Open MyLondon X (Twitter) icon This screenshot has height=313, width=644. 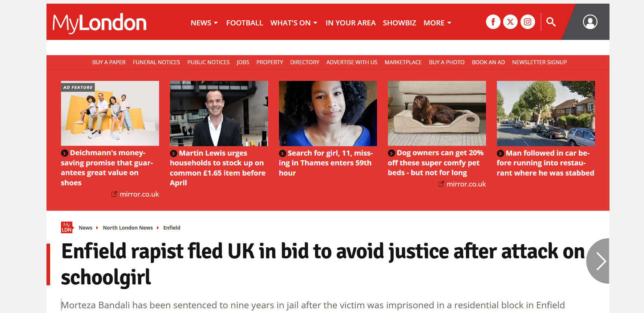click(x=510, y=22)
